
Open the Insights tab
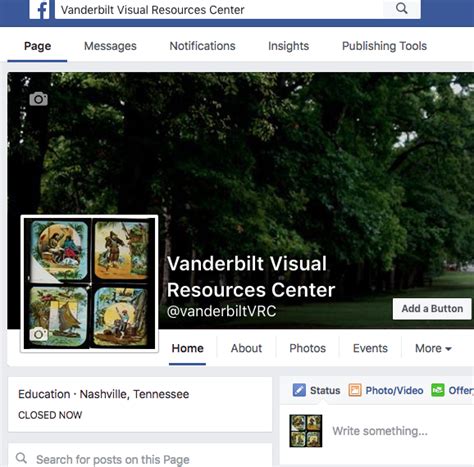click(x=288, y=46)
